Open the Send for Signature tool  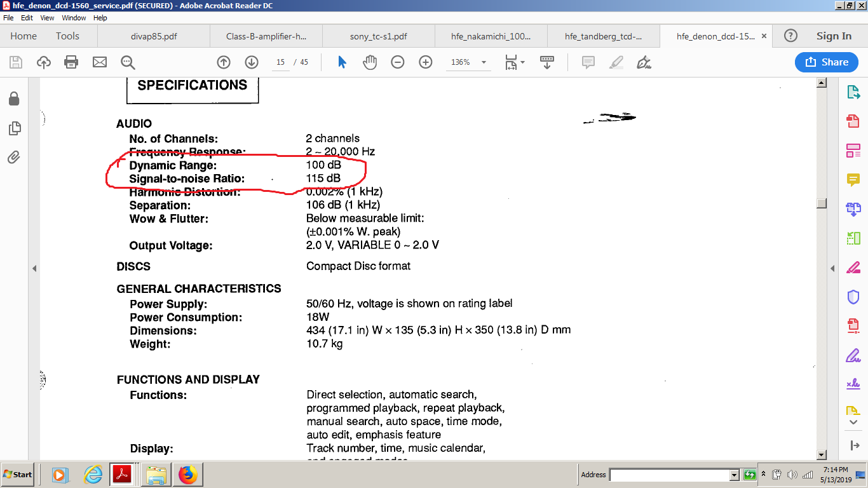(853, 384)
